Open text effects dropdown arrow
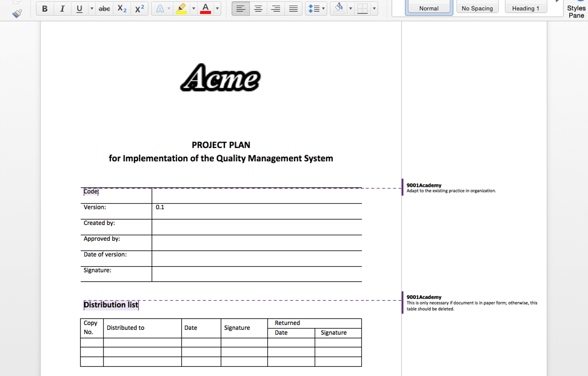Viewport: 588px width, 376px height. tap(169, 8)
